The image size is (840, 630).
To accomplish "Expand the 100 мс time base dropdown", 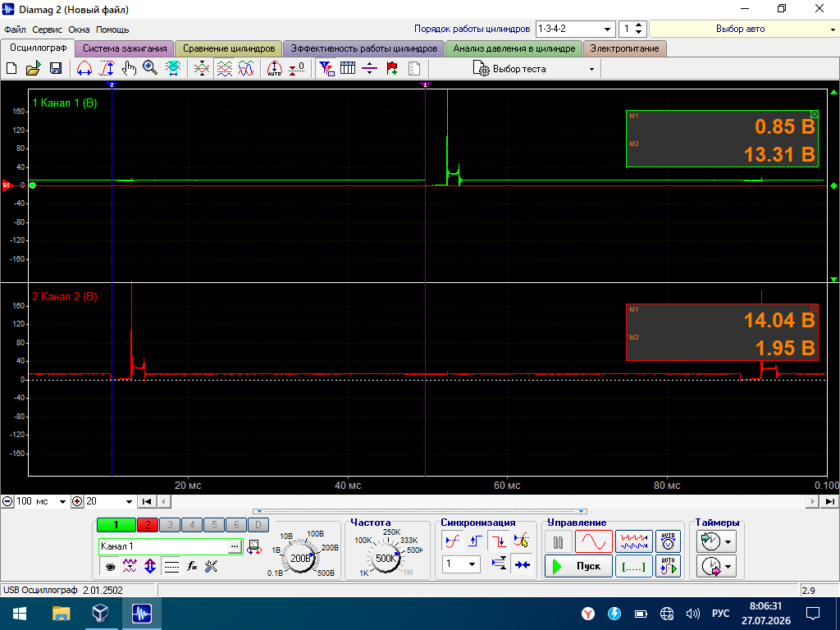I will [62, 501].
